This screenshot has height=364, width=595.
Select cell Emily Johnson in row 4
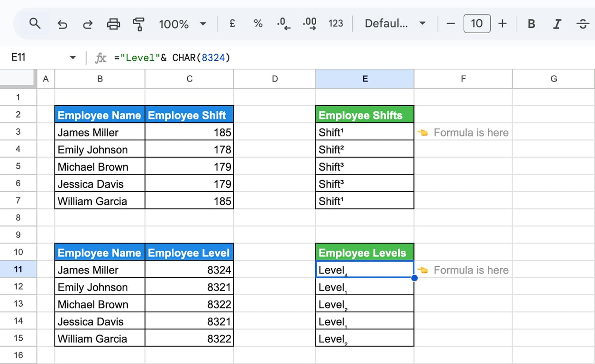point(100,149)
